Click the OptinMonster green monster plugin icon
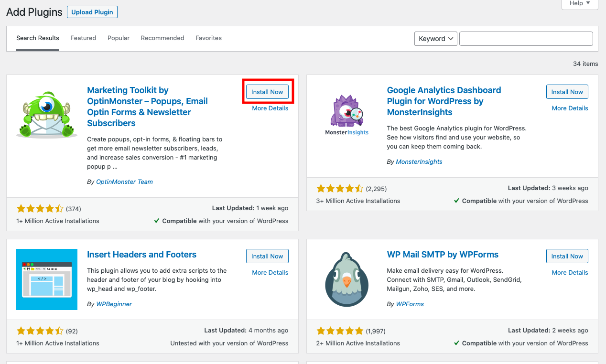 (x=46, y=115)
